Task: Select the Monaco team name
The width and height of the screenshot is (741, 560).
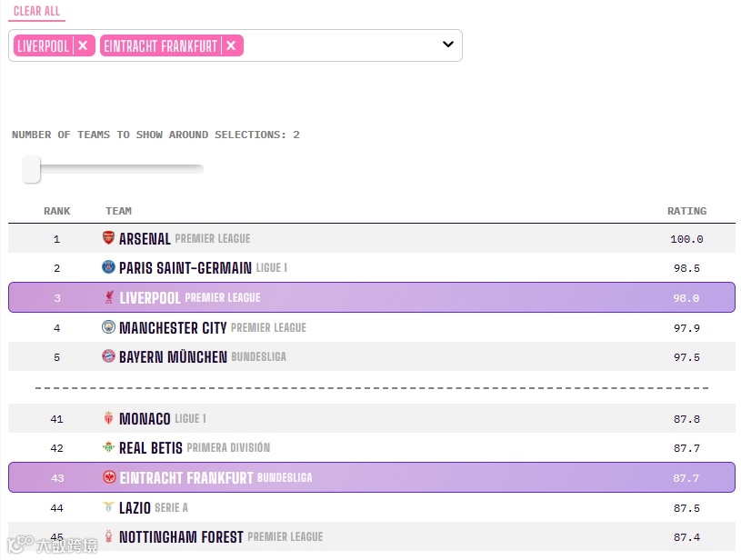Action: [145, 419]
